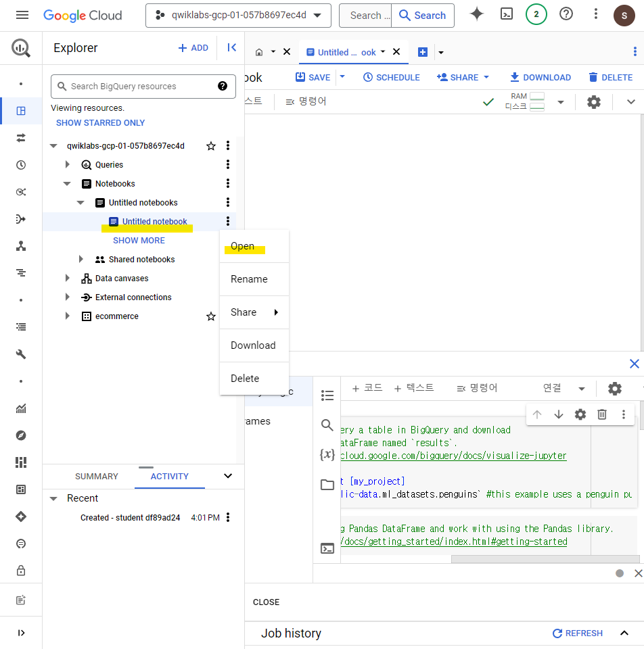This screenshot has width=644, height=649.
Task: Open the help question mark menu
Action: point(566,14)
